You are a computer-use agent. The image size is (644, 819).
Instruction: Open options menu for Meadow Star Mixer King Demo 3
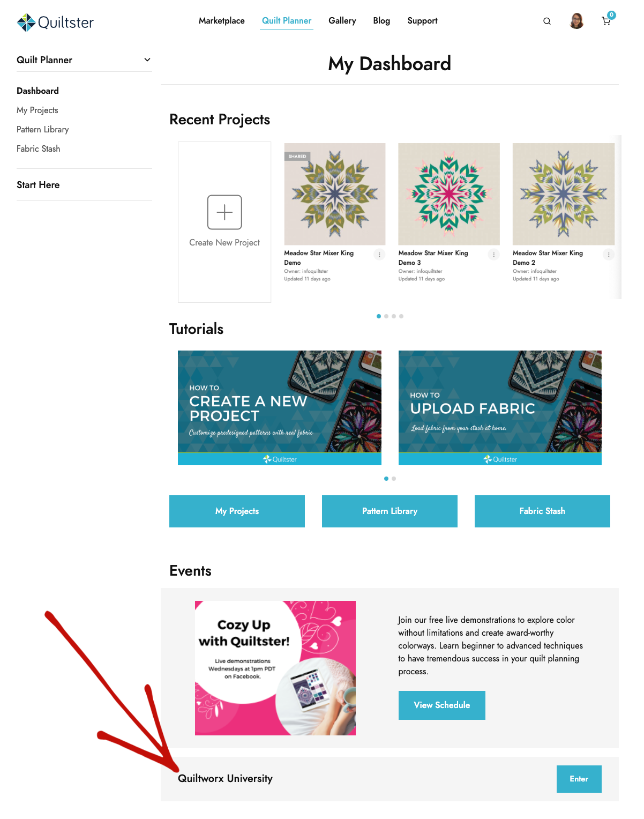tap(494, 255)
